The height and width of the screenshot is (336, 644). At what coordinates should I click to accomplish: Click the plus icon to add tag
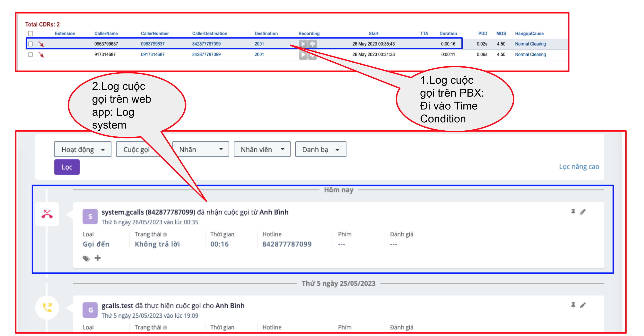click(98, 258)
